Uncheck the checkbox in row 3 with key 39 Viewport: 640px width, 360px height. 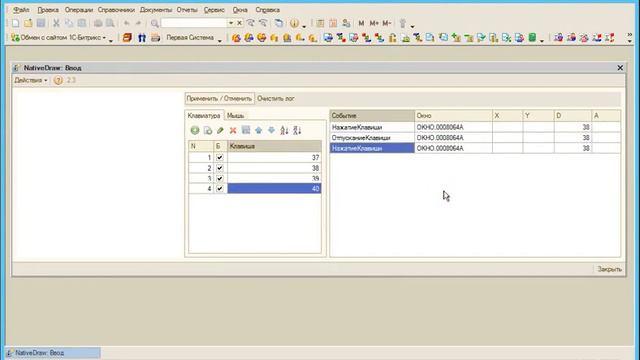tap(220, 178)
